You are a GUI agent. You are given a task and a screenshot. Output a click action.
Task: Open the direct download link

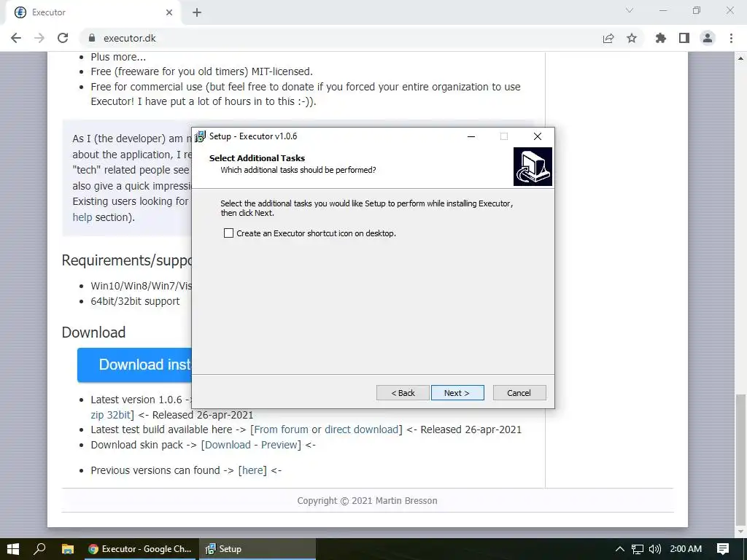pos(362,429)
